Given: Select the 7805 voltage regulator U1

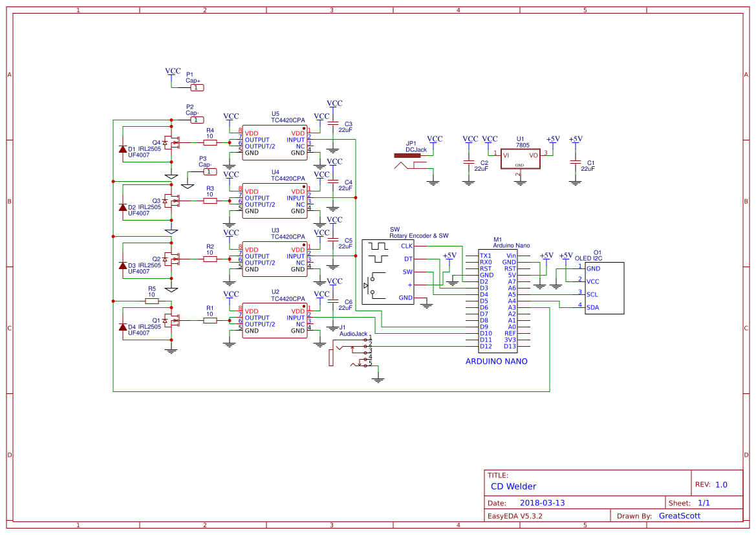Looking at the screenshot, I should click(x=521, y=157).
